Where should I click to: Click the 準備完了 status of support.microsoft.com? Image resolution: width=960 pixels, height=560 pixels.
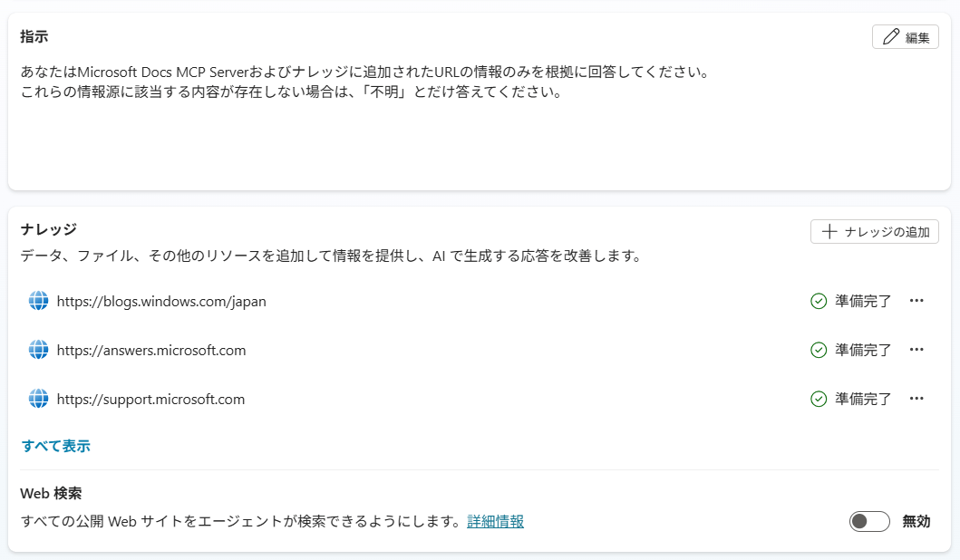pyautogui.click(x=863, y=400)
